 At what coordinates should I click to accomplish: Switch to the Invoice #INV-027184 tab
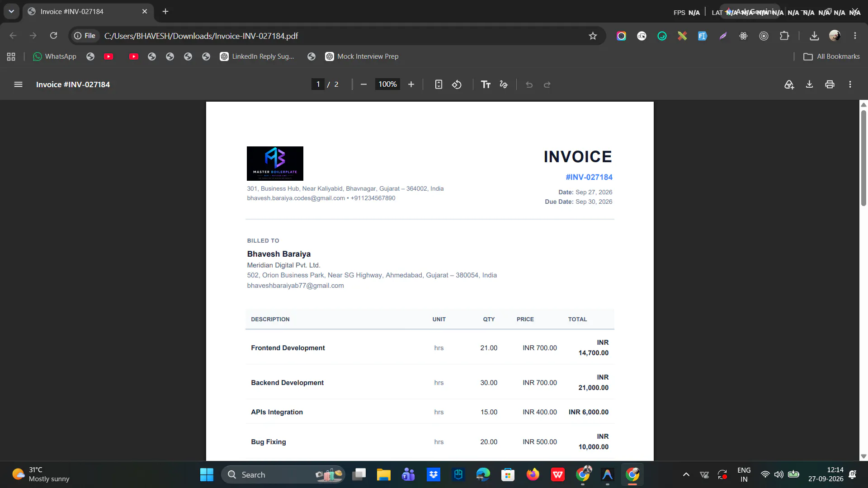click(88, 11)
